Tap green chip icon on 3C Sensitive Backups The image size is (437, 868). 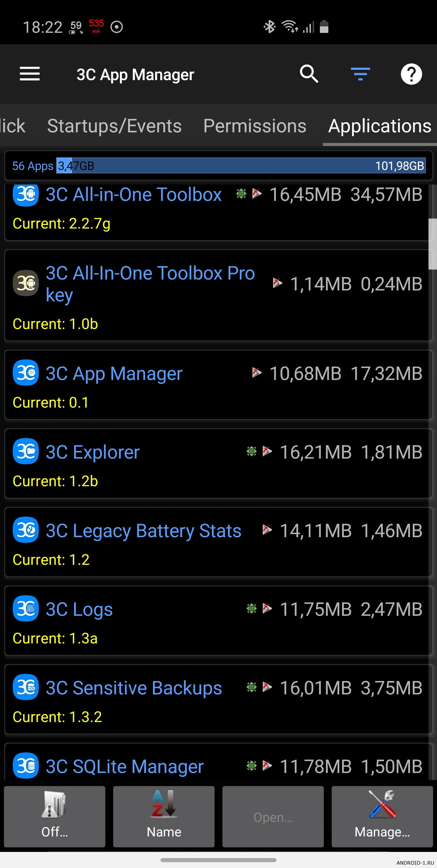coord(251,687)
